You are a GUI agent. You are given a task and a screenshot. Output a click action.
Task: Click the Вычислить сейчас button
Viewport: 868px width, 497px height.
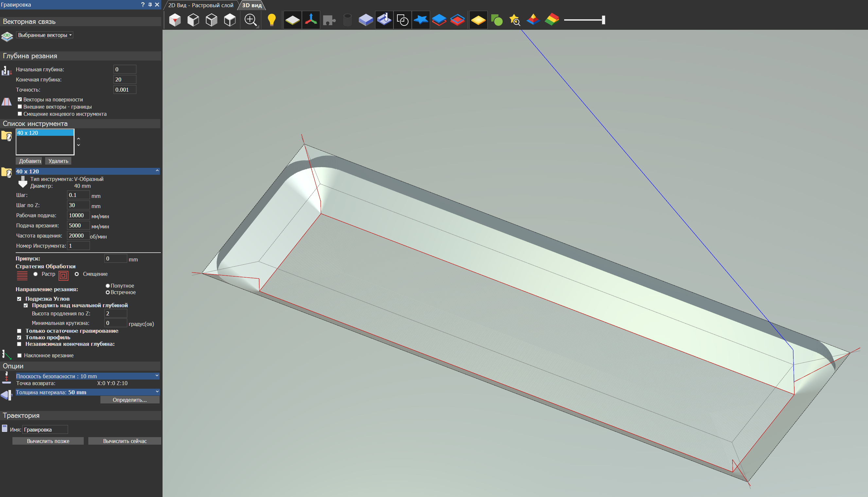pos(125,441)
